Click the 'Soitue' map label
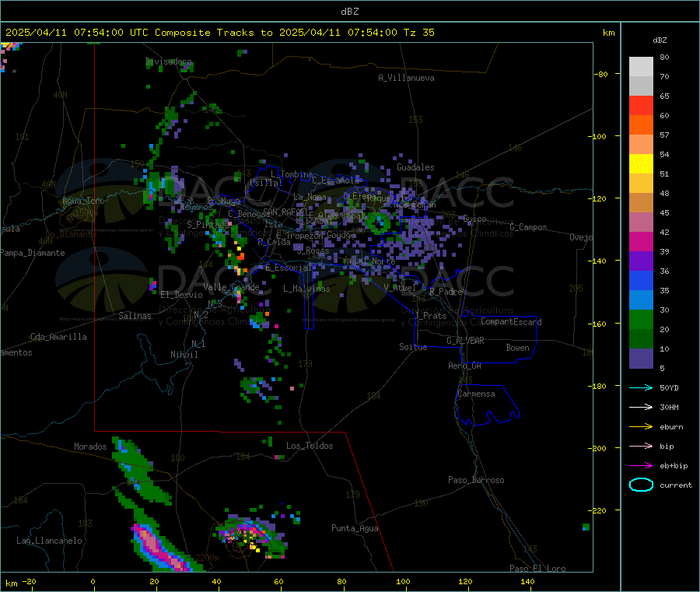The image size is (700, 592). [x=413, y=347]
